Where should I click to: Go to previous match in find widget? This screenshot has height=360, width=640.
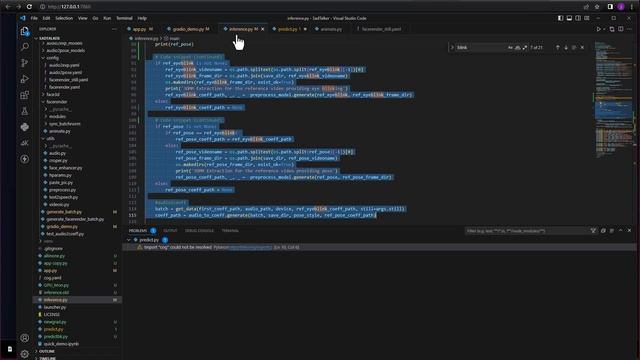558,47
